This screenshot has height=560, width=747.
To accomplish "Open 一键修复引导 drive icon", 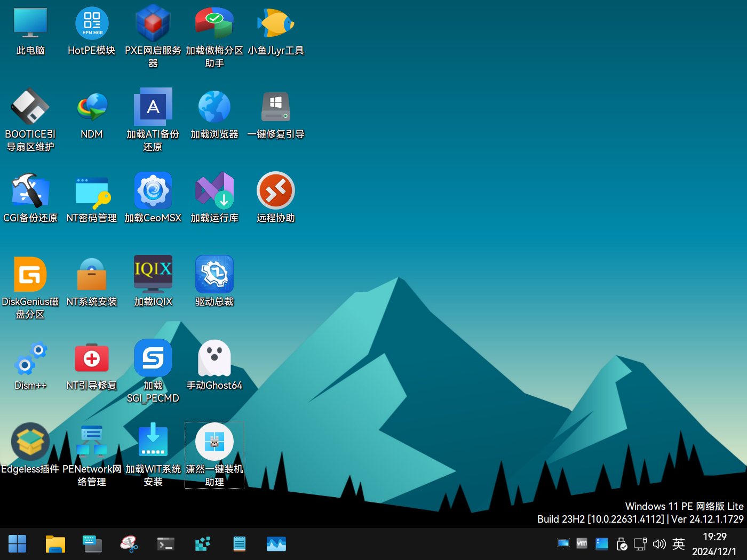I will coord(276,115).
